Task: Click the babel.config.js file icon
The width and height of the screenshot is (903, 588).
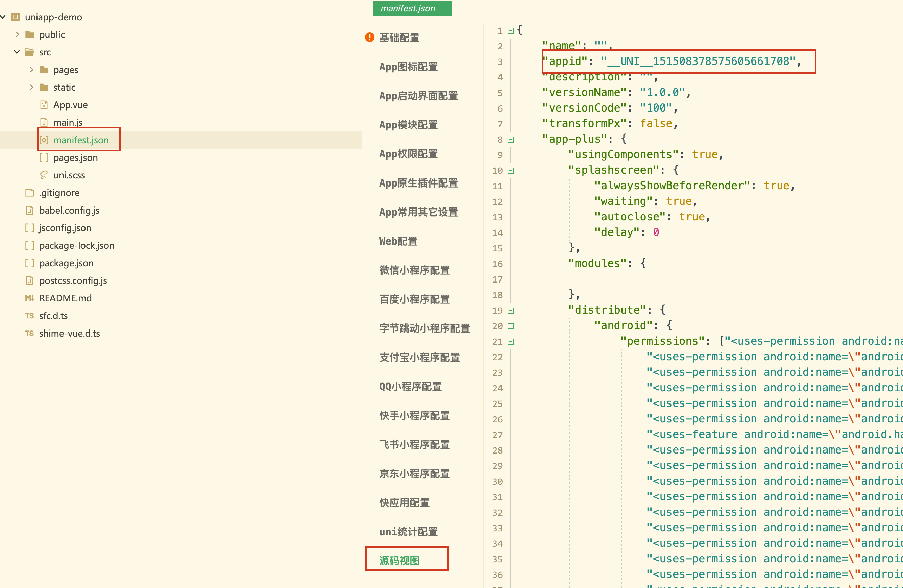Action: (x=30, y=210)
